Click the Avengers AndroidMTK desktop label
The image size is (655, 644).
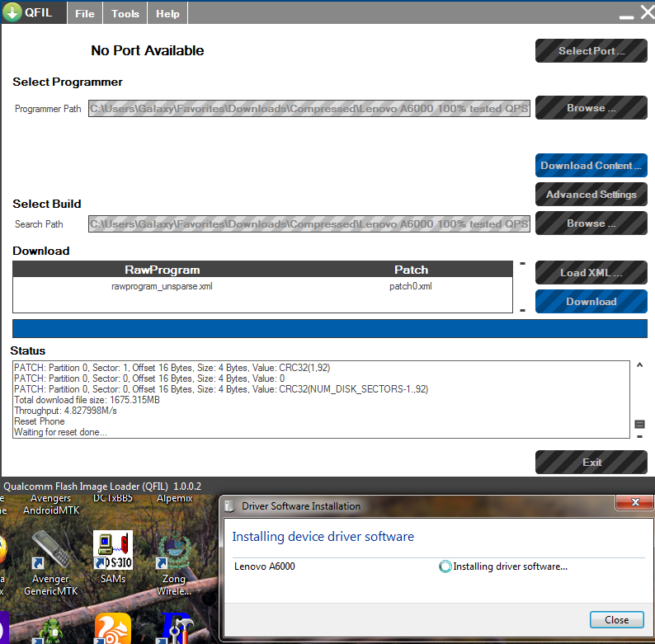(51, 504)
